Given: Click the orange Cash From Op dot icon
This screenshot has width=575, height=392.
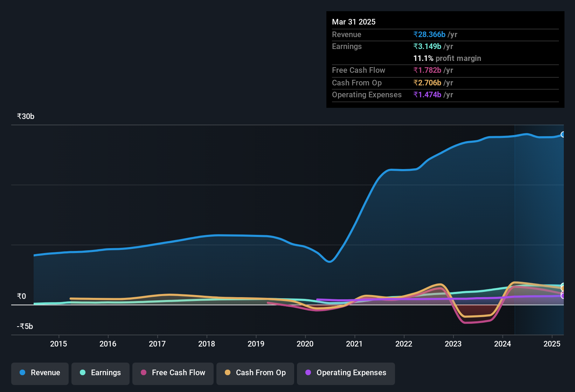Looking at the screenshot, I should [x=227, y=373].
